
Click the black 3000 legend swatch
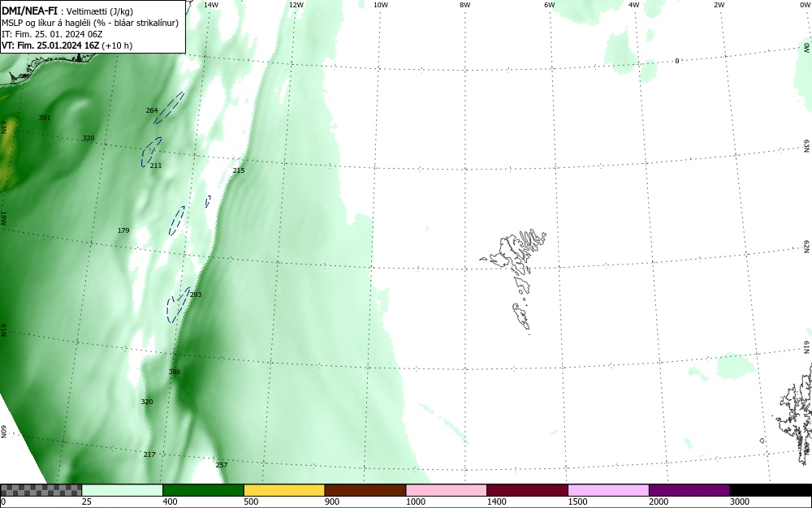771,490
